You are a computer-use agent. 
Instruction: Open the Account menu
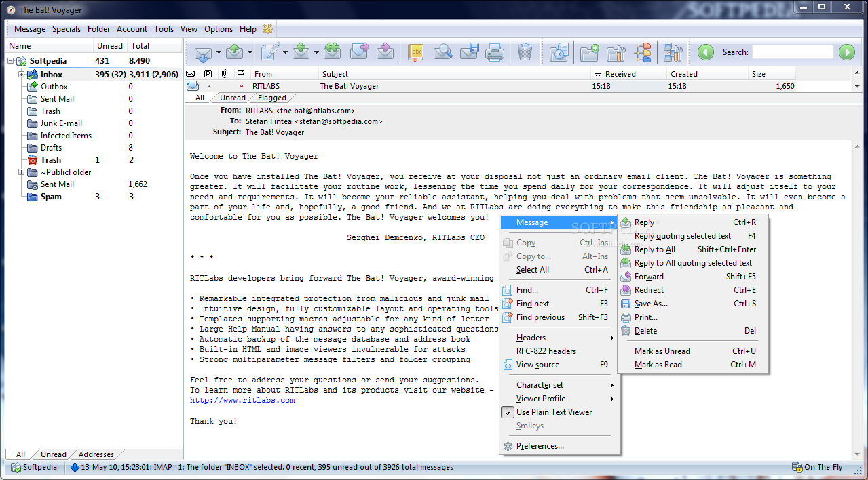tap(132, 29)
